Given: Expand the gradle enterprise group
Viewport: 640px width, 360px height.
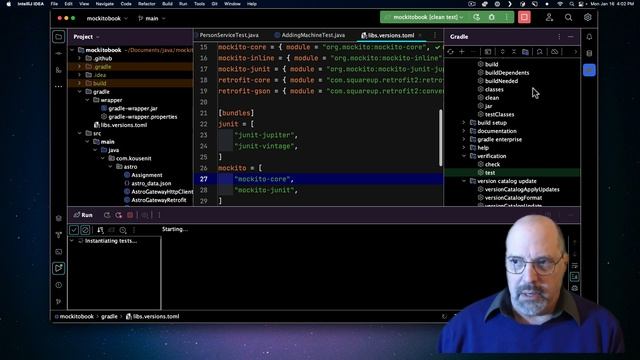Looking at the screenshot, I should point(464,140).
